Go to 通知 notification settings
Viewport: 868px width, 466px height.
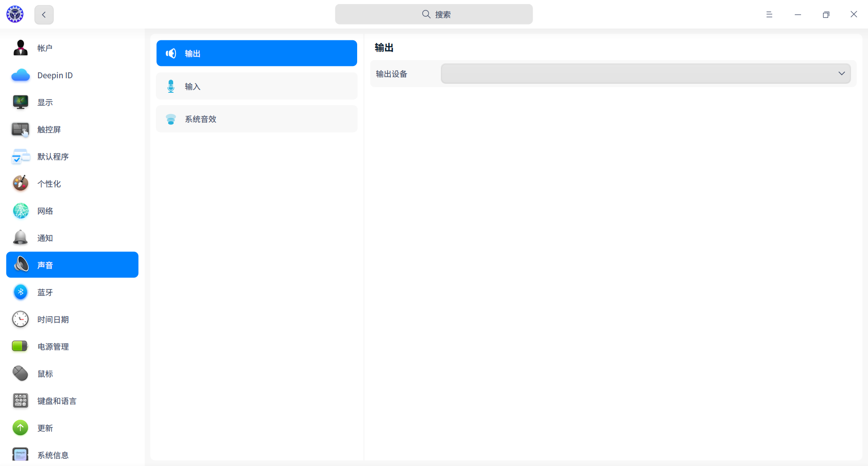click(x=72, y=238)
